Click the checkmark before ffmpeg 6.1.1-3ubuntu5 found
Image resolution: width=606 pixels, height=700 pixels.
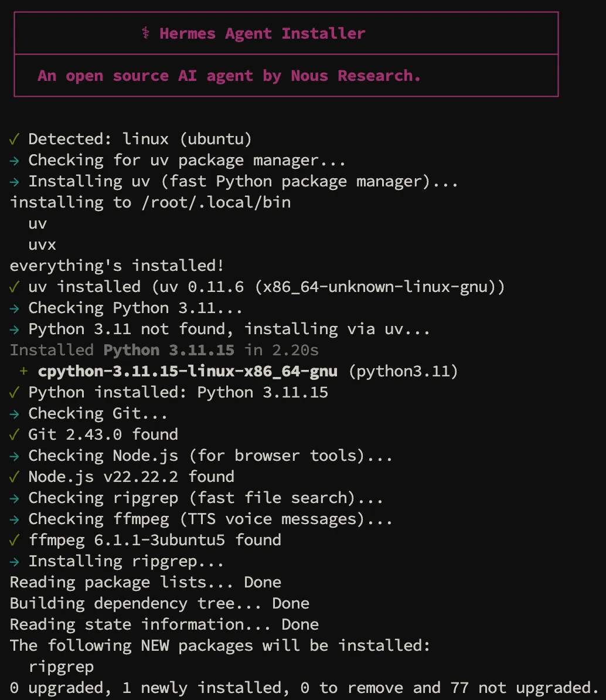pos(14,540)
